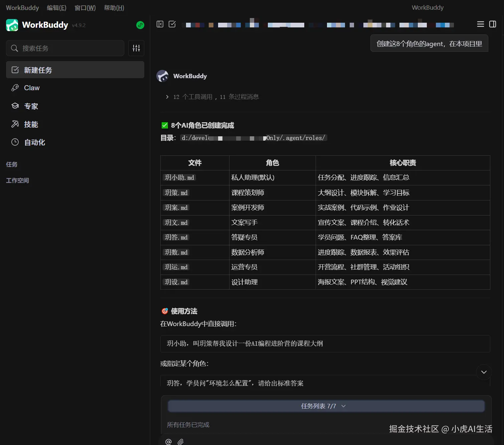Click the new task icon in top toolbar

172,24
